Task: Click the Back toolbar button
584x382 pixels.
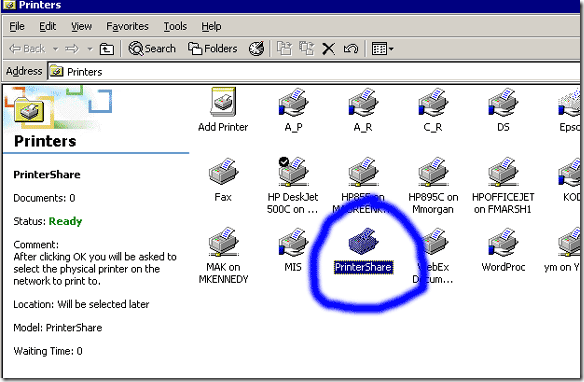Action: [27, 49]
